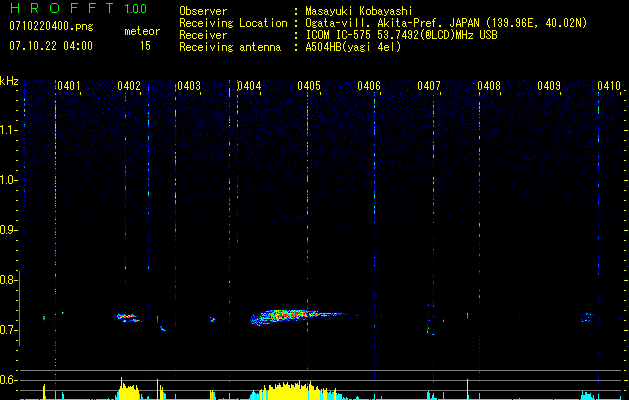Click the meteor count value 15
629x400 pixels.
[x=145, y=46]
